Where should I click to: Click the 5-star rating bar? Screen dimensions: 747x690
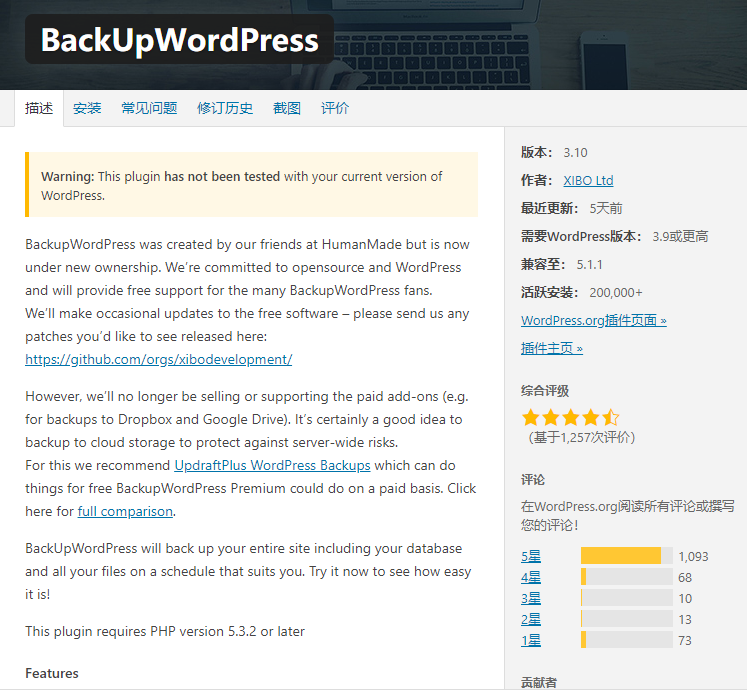pos(626,556)
